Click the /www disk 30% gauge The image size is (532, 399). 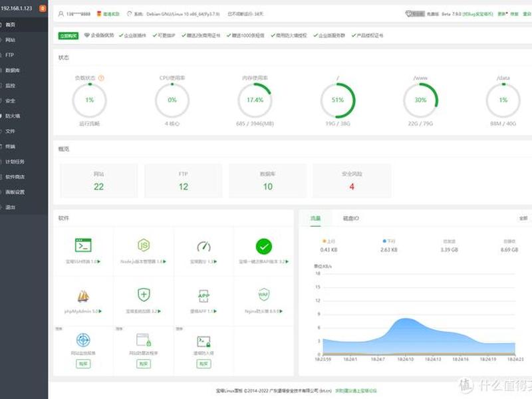[420, 100]
